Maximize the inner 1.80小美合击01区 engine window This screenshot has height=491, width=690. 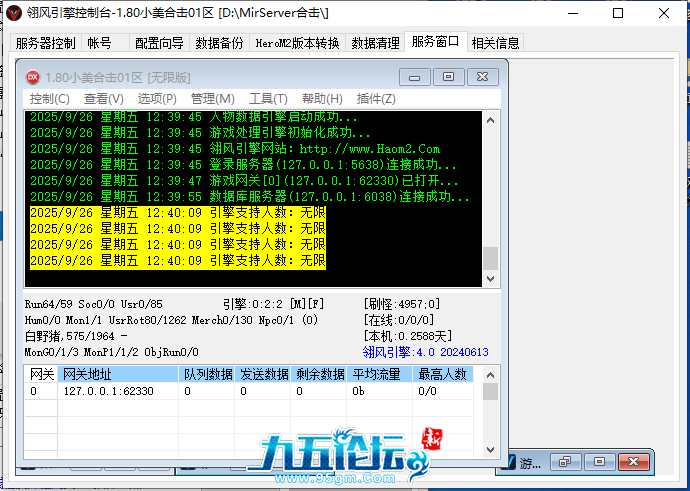click(449, 77)
